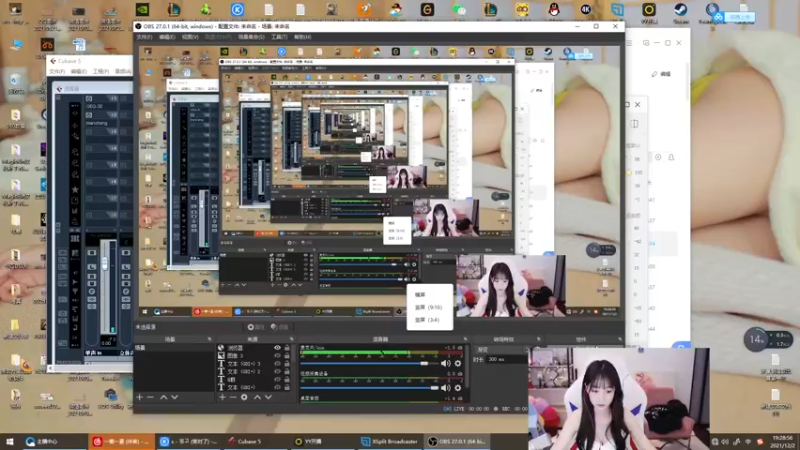Select the 场景 item in the scenes list

pos(174,348)
